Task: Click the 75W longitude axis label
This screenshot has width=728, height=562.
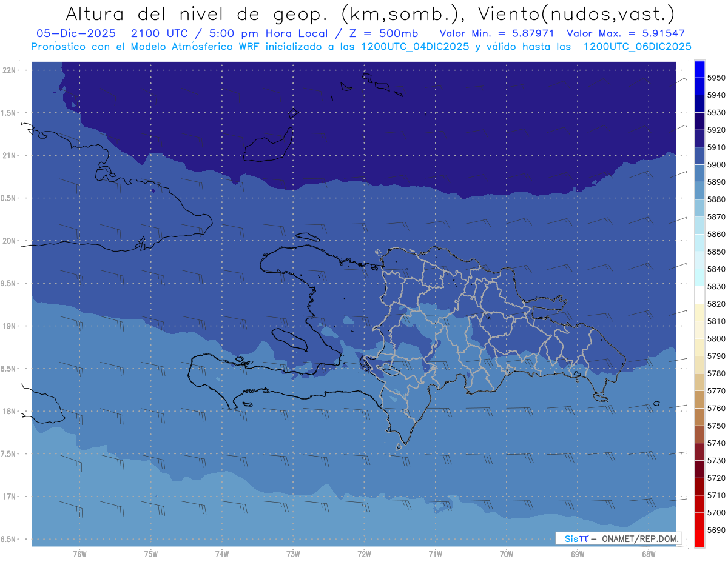Action: point(150,554)
